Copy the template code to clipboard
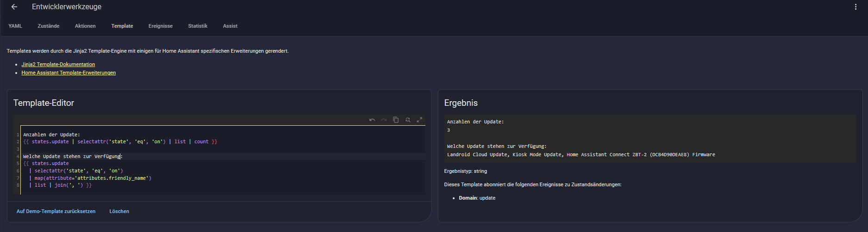Image resolution: width=868 pixels, height=232 pixels. (x=396, y=120)
